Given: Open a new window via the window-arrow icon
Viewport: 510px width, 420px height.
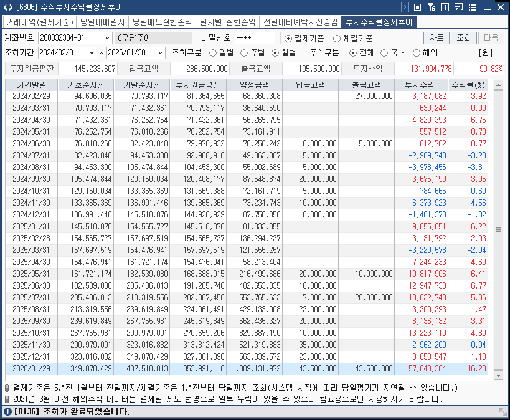Looking at the screenshot, I should coord(458,7).
